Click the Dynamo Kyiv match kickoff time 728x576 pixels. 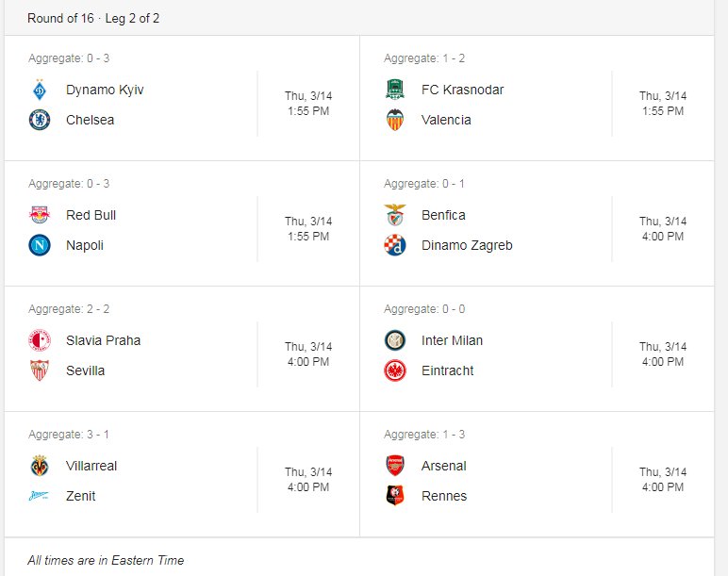point(308,104)
